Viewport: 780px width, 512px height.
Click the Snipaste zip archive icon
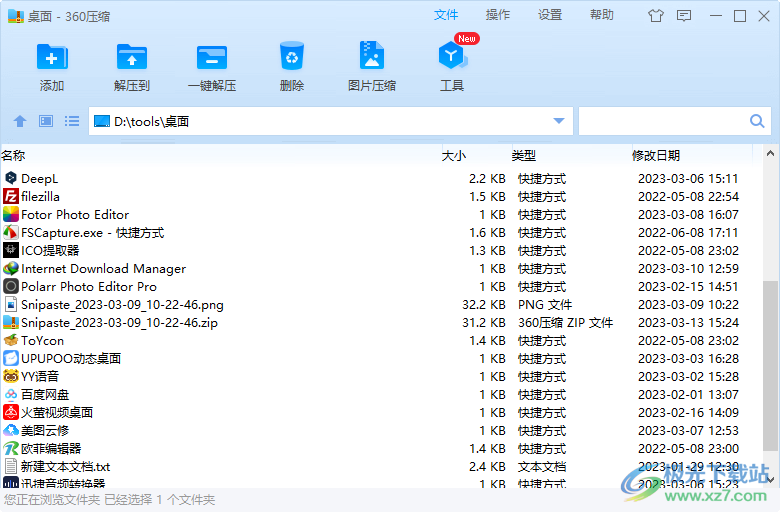[11, 322]
